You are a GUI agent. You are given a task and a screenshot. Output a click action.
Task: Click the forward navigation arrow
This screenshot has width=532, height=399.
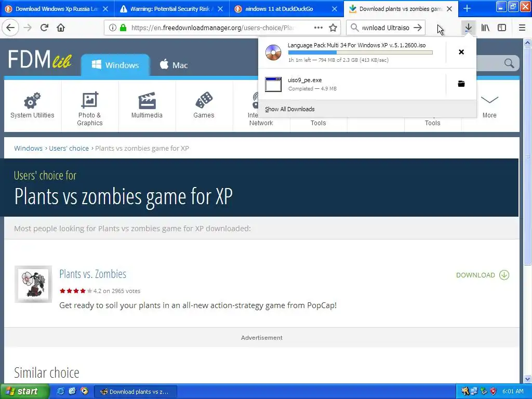pos(28,28)
